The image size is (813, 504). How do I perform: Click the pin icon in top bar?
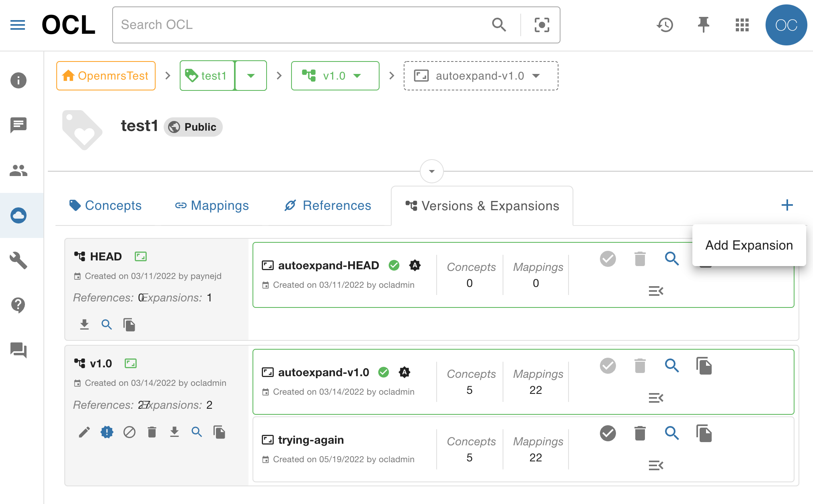(x=703, y=25)
